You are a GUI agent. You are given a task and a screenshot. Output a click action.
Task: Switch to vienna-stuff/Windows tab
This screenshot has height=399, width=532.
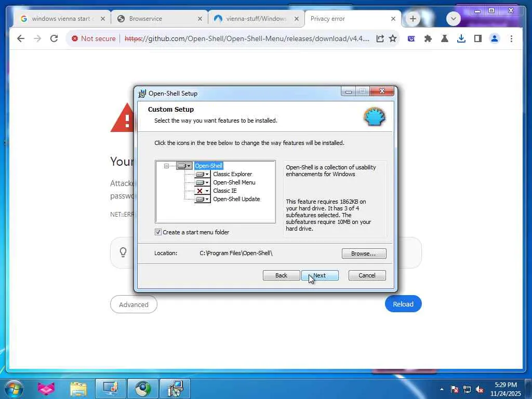tap(256, 19)
